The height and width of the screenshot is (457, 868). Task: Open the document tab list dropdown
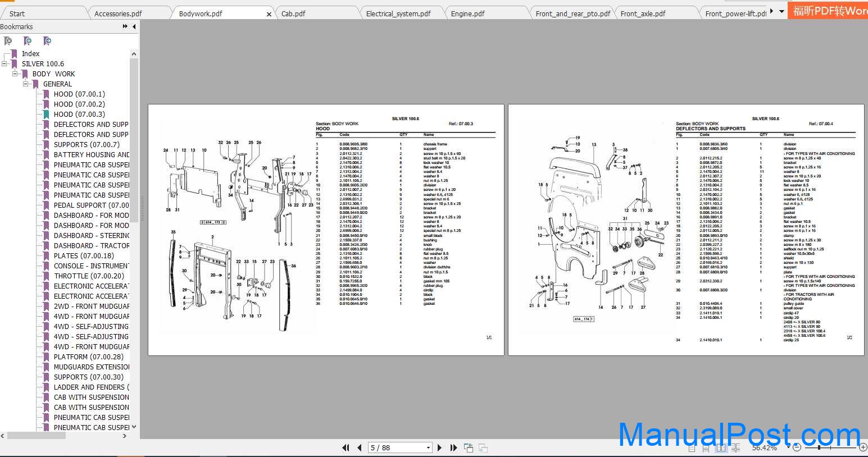coord(781,11)
